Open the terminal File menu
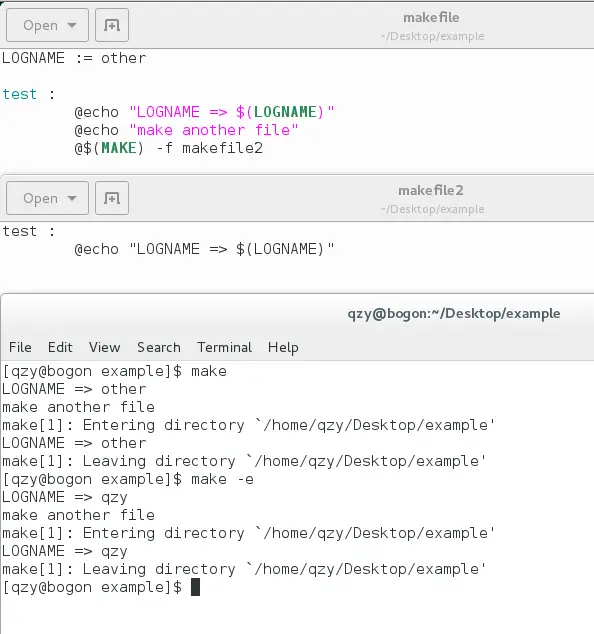Viewport: 594px width, 634px height. tap(20, 347)
